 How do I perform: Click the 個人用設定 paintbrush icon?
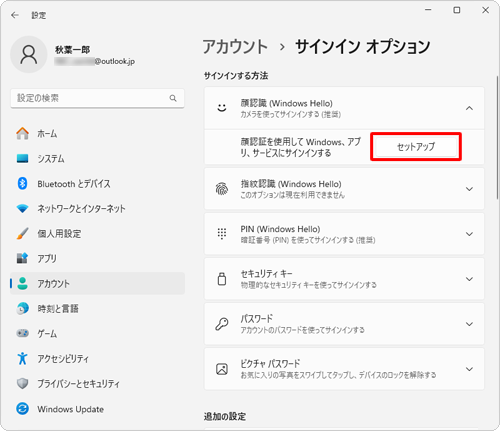point(22,233)
